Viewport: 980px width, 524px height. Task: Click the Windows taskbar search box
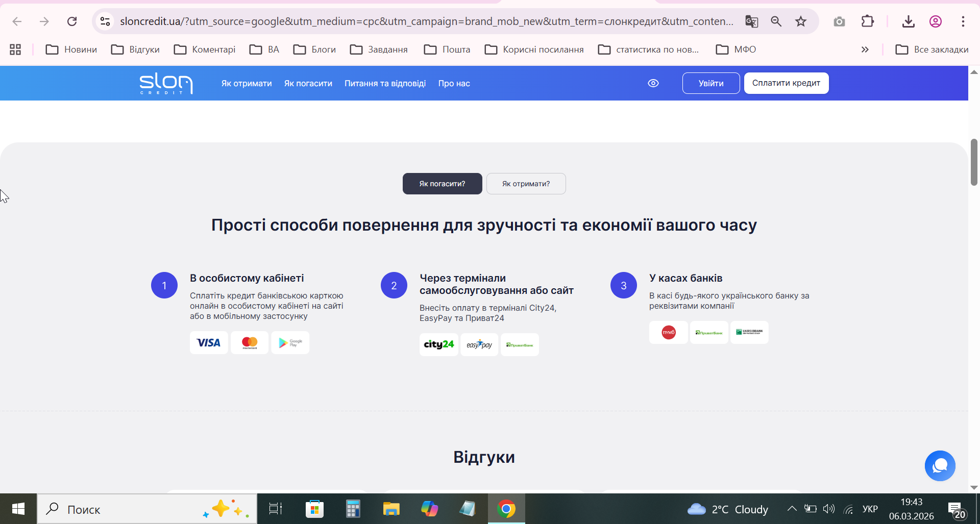pyautogui.click(x=147, y=509)
